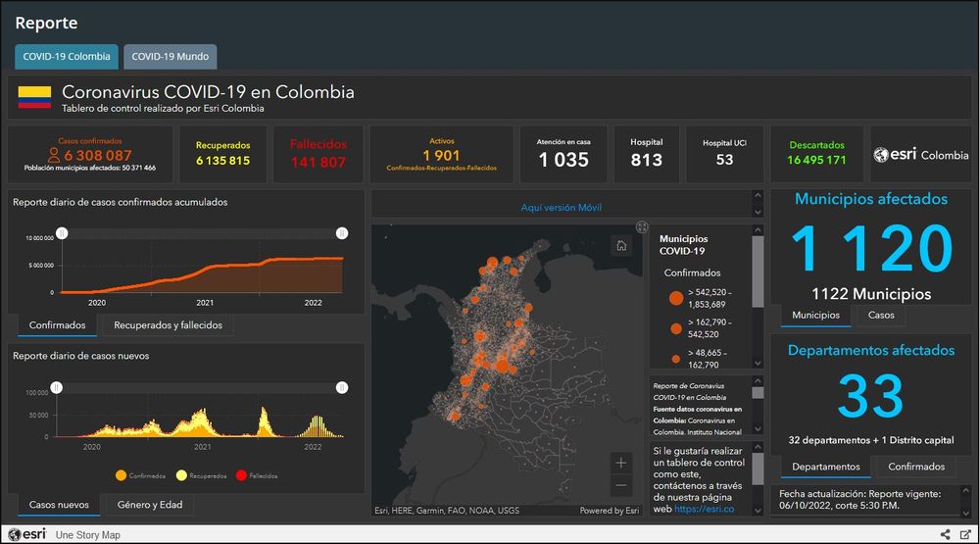
Task: Click the share icon in the footer
Action: [946, 534]
